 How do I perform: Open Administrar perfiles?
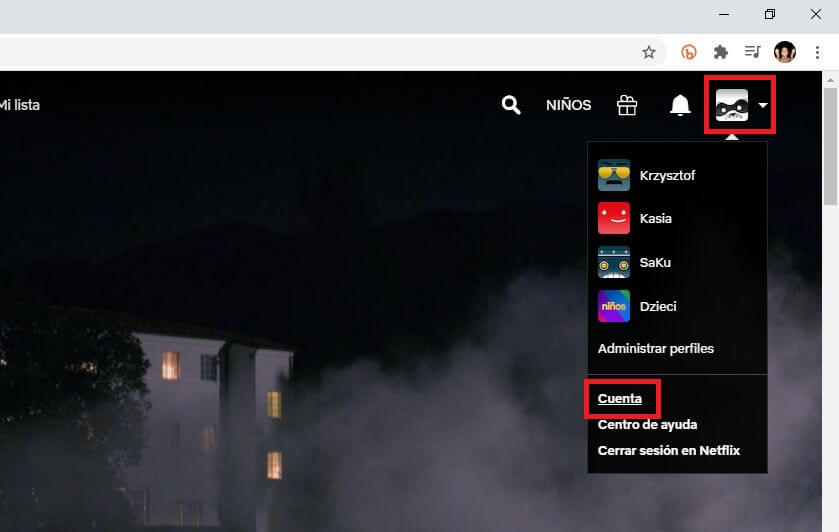click(655, 348)
